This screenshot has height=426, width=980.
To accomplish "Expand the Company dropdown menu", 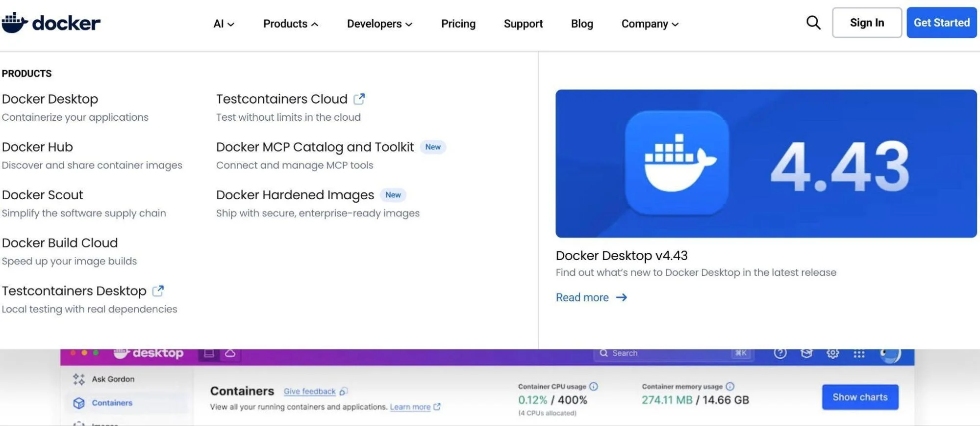I will pos(650,24).
